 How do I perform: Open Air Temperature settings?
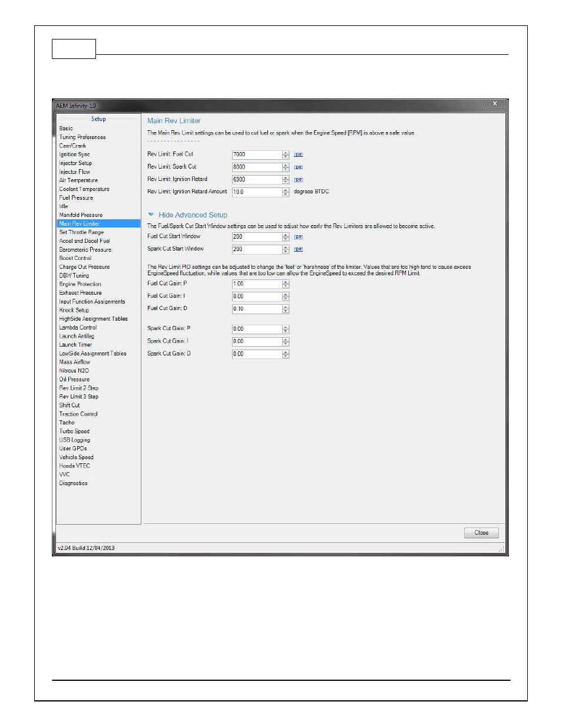pos(78,180)
